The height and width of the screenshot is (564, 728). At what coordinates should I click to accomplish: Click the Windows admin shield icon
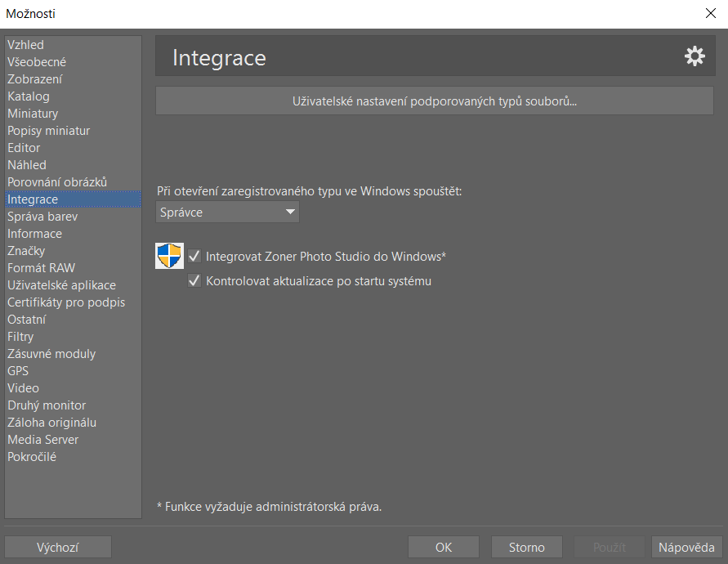tap(169, 256)
